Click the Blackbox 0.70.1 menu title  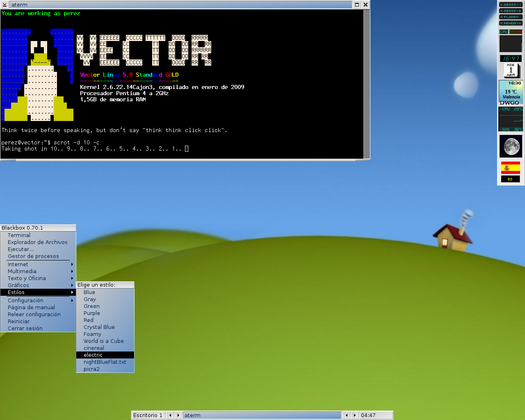click(38, 228)
